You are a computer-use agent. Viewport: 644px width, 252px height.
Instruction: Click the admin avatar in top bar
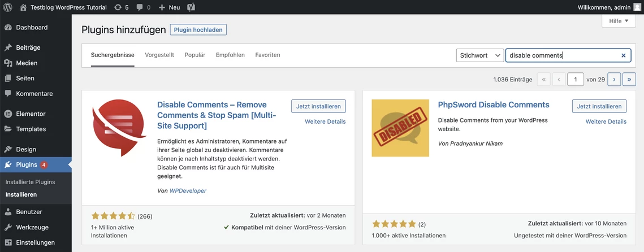637,7
